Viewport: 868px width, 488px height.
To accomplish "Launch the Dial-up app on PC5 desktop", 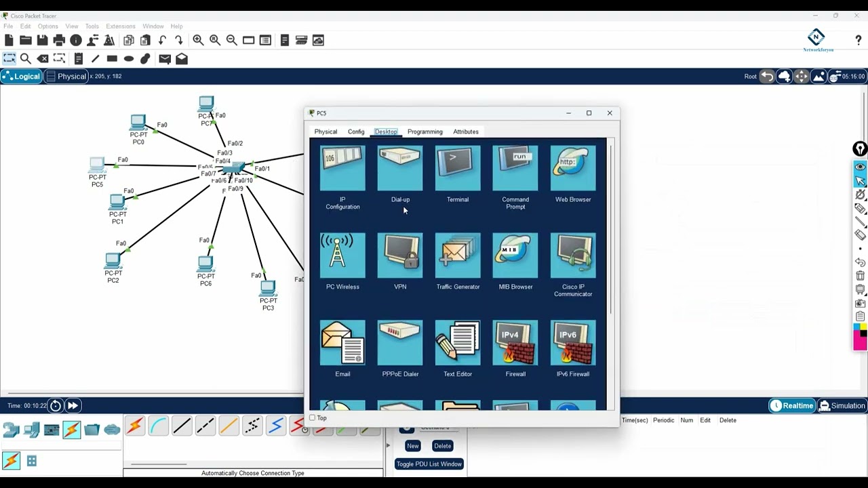I will point(400,175).
